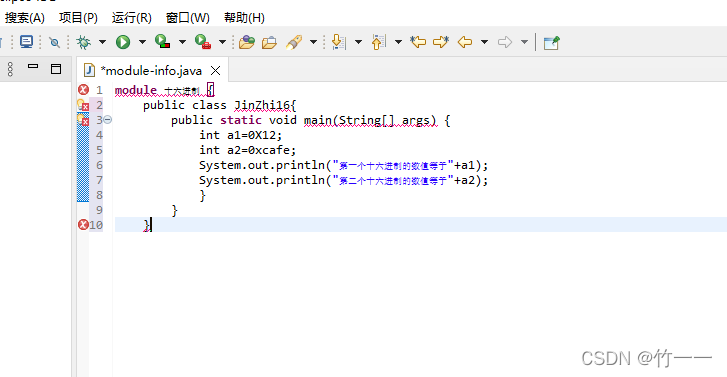727x377 pixels.
Task: Click the error marker on line 10
Action: pyautogui.click(x=83, y=225)
